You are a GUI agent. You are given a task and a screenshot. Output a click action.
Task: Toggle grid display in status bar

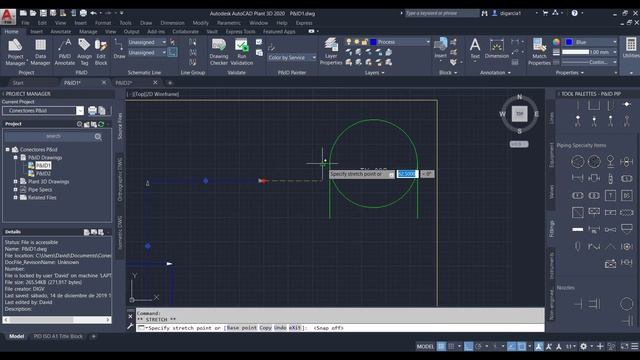tap(441, 346)
